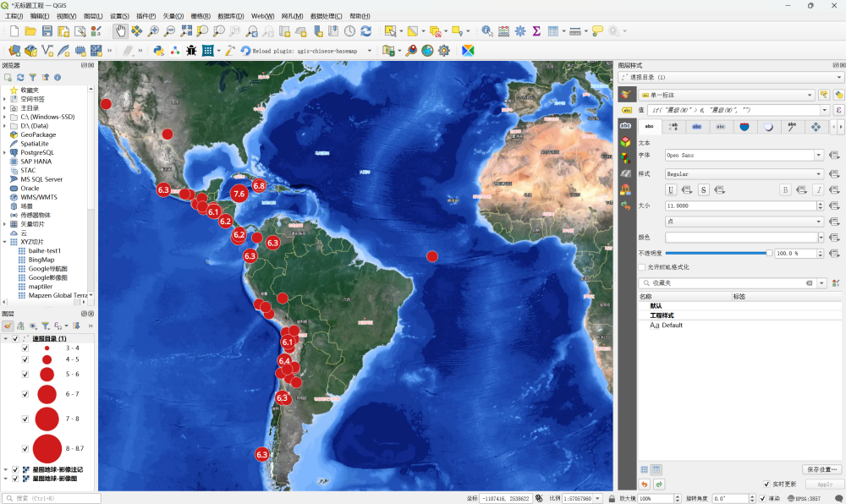846x504 pixels.
Task: Zoom to full extent of all layers
Action: pos(186,31)
